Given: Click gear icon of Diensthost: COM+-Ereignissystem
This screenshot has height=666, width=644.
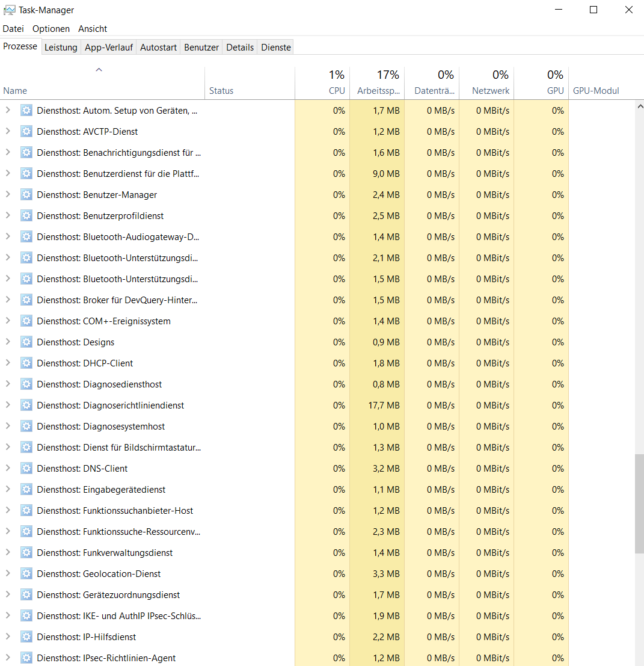Looking at the screenshot, I should click(26, 321).
